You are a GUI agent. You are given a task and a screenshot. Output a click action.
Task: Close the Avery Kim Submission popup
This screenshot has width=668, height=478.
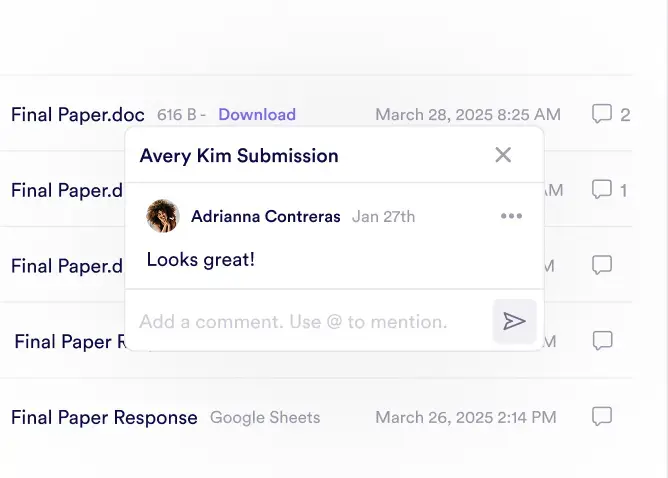(x=503, y=155)
